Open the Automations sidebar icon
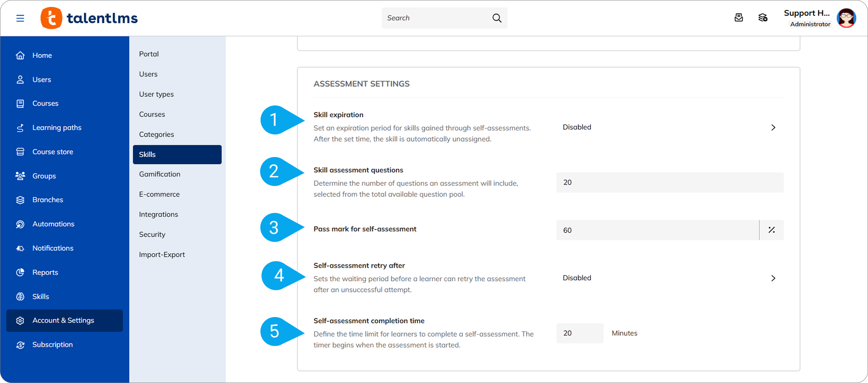 tap(20, 224)
